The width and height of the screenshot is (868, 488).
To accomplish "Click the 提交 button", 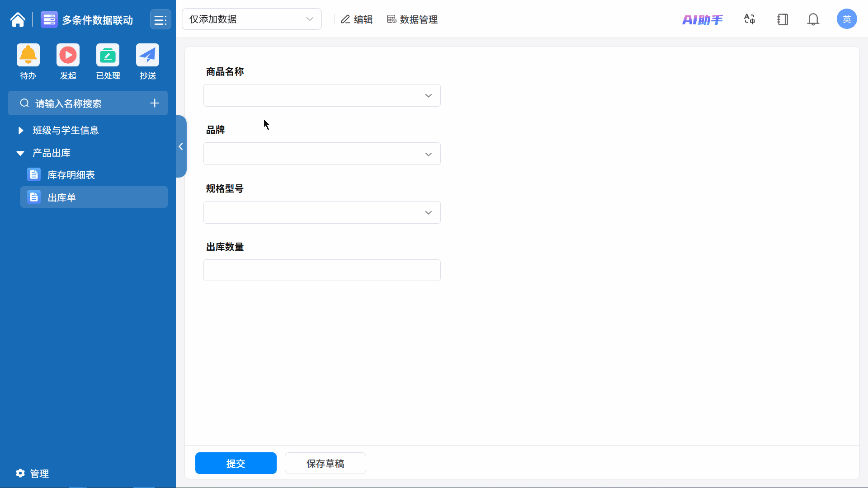I will [236, 463].
